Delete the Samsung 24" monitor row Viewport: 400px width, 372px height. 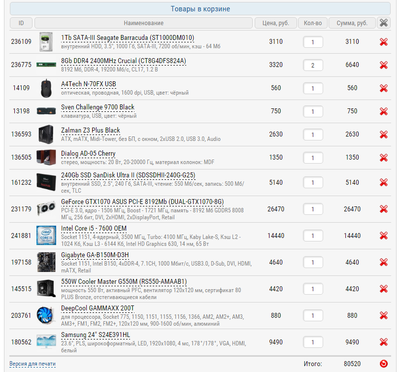tap(383, 342)
